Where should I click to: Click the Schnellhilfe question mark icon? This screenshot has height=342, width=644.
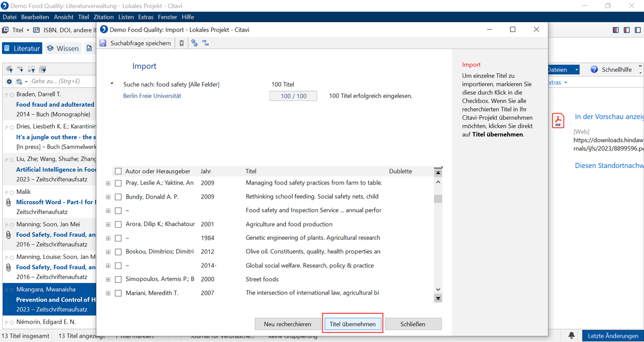point(594,69)
